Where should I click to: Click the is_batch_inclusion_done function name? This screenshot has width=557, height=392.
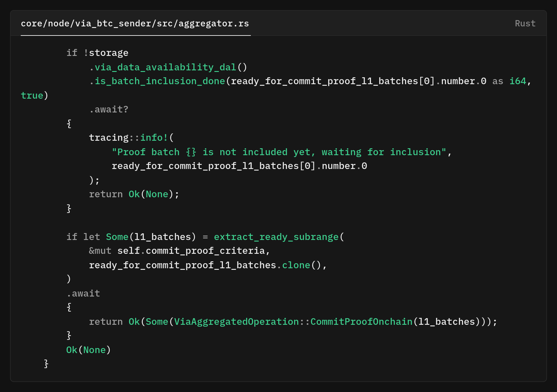pos(160,81)
